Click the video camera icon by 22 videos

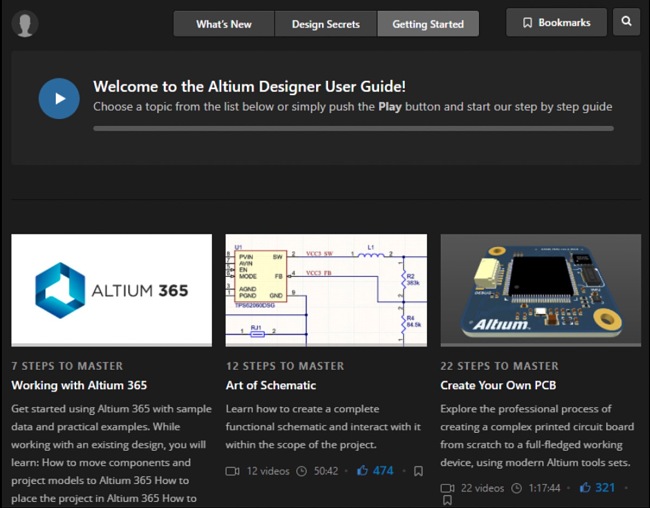tap(447, 488)
